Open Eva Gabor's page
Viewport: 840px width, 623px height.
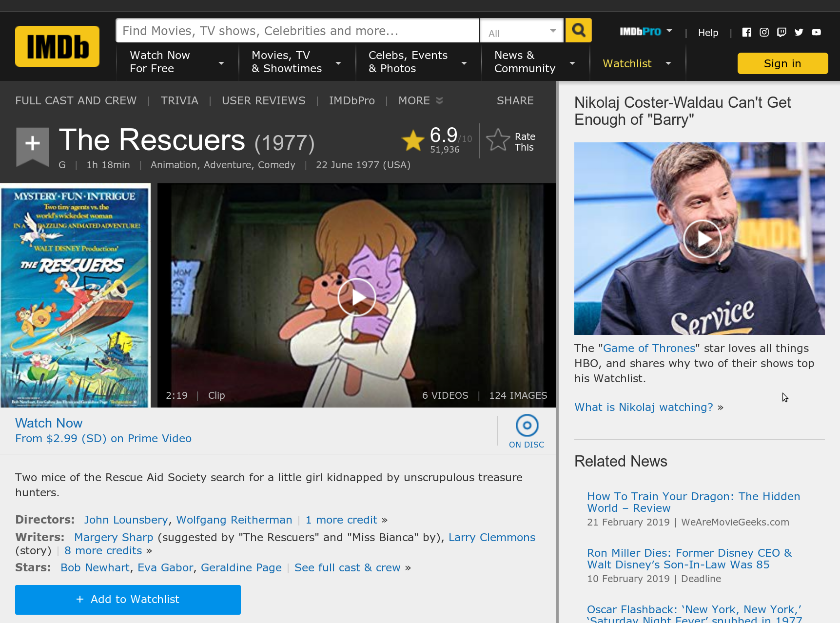pos(165,567)
